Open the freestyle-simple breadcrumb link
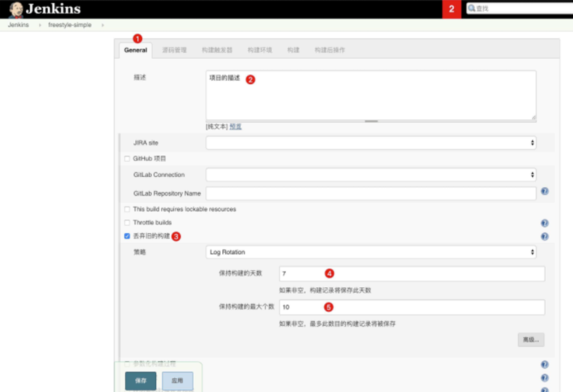The width and height of the screenshot is (573, 392). click(x=70, y=25)
